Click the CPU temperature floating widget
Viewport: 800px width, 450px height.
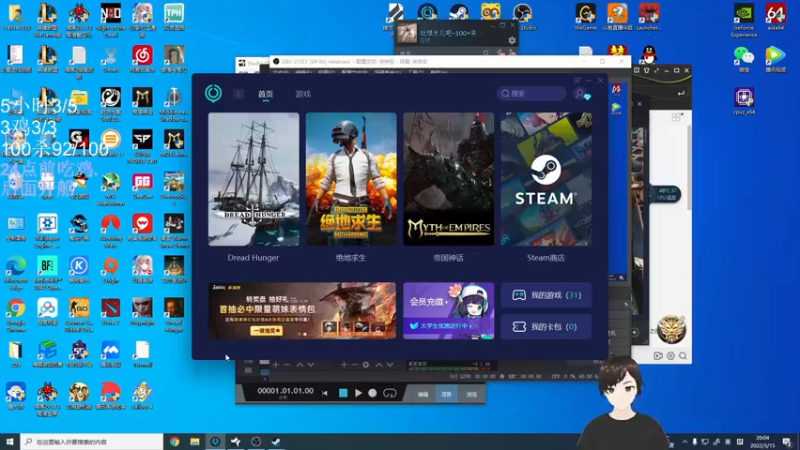(x=666, y=194)
